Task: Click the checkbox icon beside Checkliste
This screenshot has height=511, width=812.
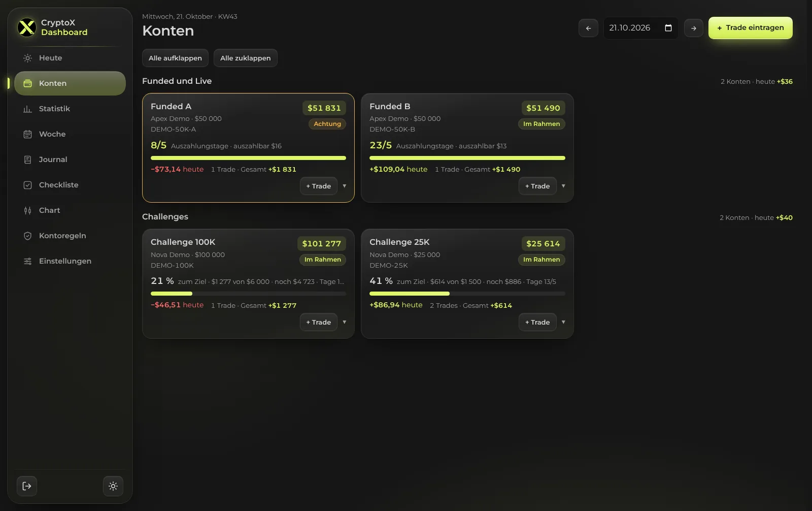Action: pyautogui.click(x=28, y=185)
